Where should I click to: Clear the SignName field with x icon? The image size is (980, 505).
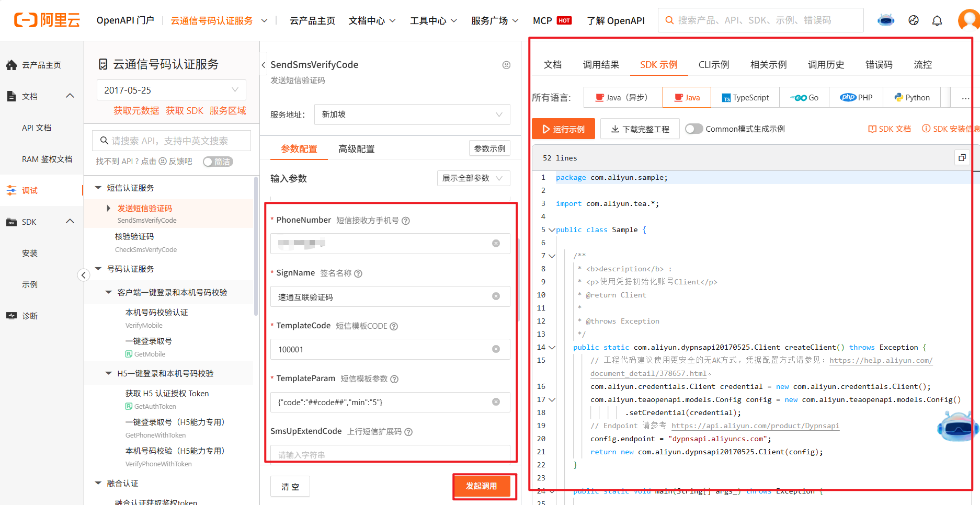(496, 296)
